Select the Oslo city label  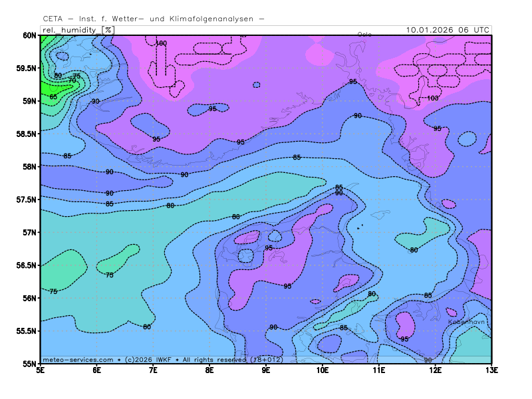coord(364,35)
